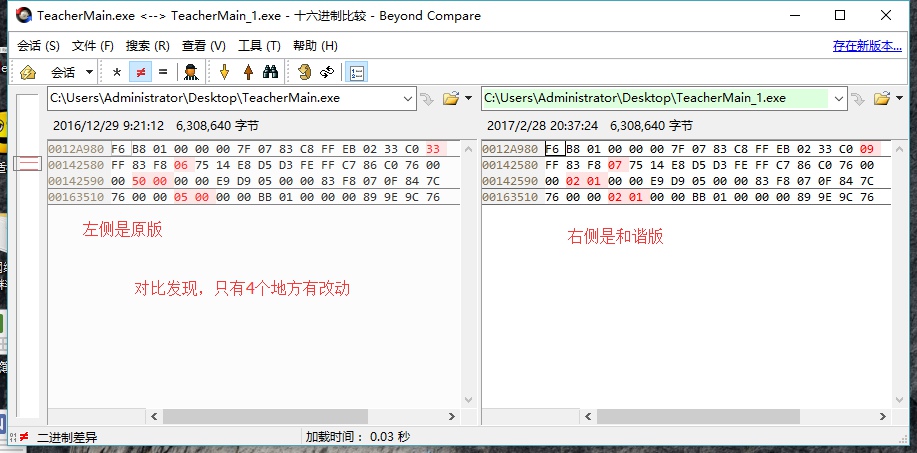
Task: Open dropdown arrow next to TeacherMain_1.exe folder icon
Action: pos(899,98)
